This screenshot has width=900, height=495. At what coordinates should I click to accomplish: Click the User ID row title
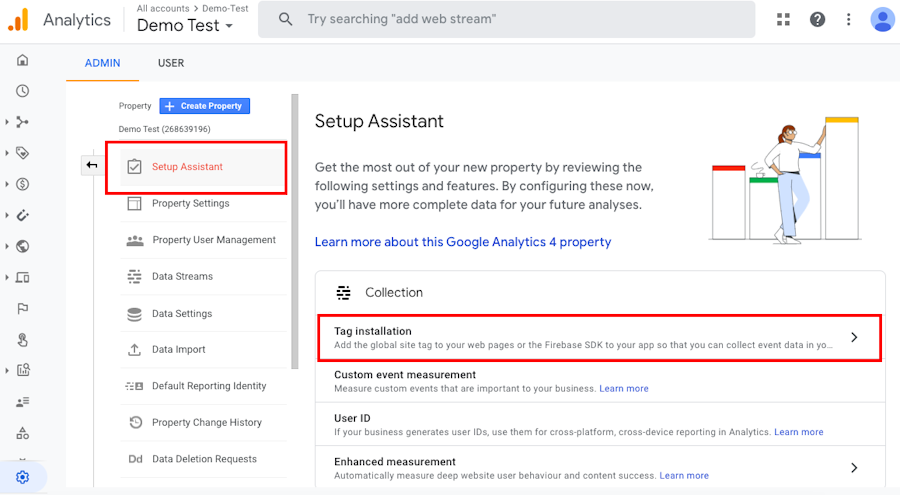352,418
